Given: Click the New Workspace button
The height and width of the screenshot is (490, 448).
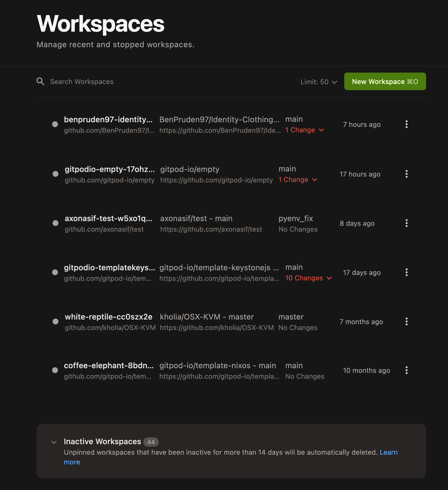Looking at the screenshot, I should coord(385,81).
